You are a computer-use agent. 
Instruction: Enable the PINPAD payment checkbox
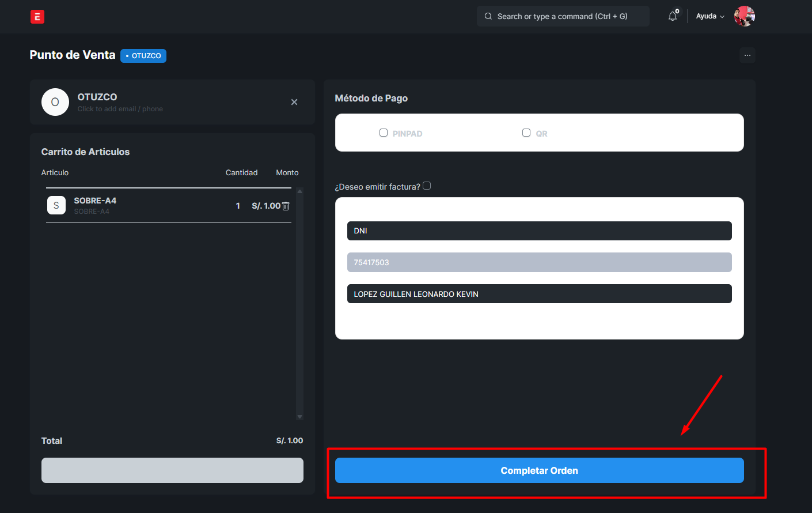point(384,133)
